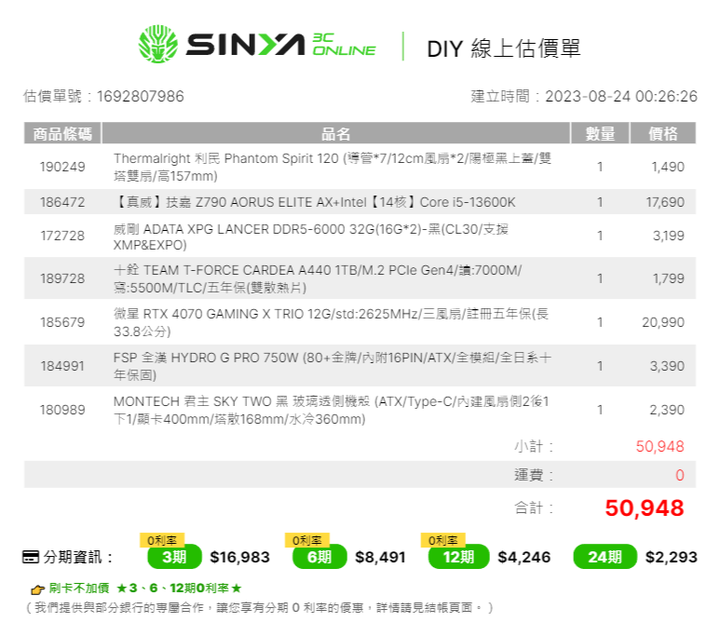This screenshot has height=636, width=720.
Task: Click price 2,390
Action: coord(667,410)
